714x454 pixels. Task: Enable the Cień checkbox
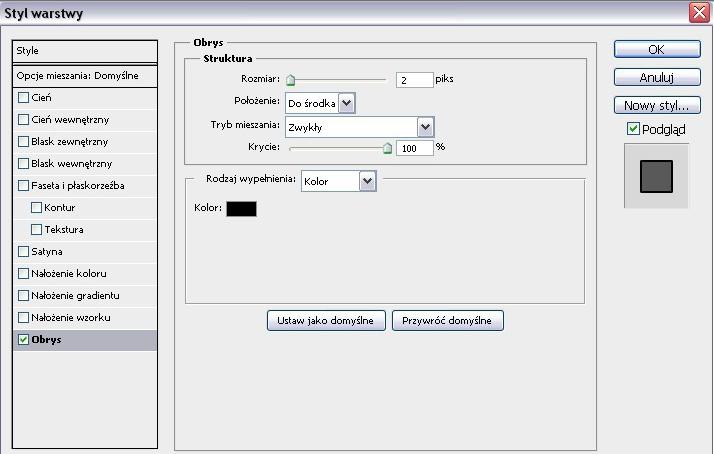[23, 97]
